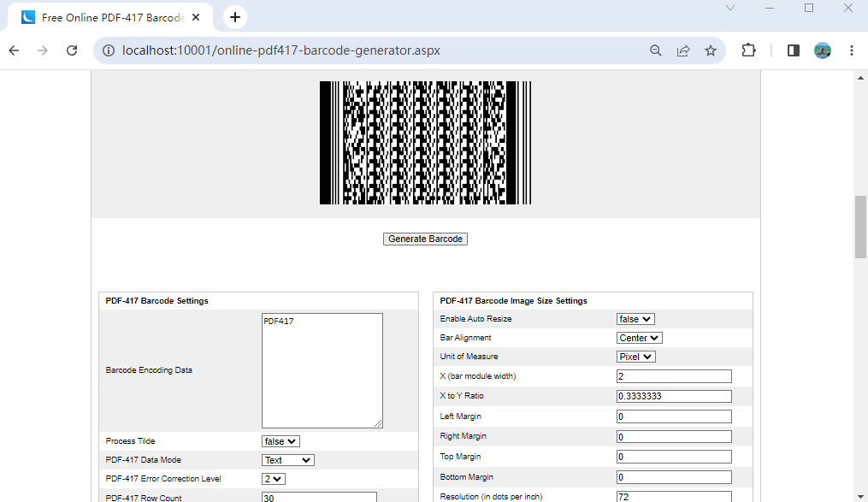Open the PDF-417 Data Mode dropdown

tap(287, 459)
